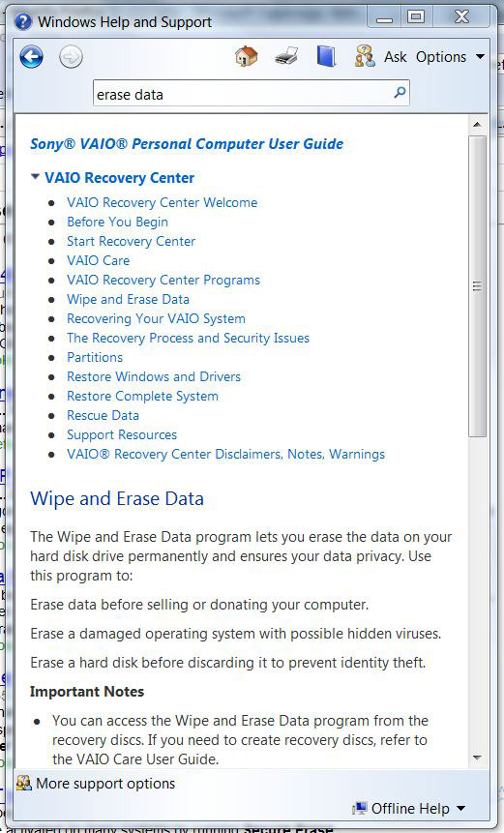Open the Wipe and Erase Data link
Screen dimensions: 504x833
pyautogui.click(x=128, y=299)
